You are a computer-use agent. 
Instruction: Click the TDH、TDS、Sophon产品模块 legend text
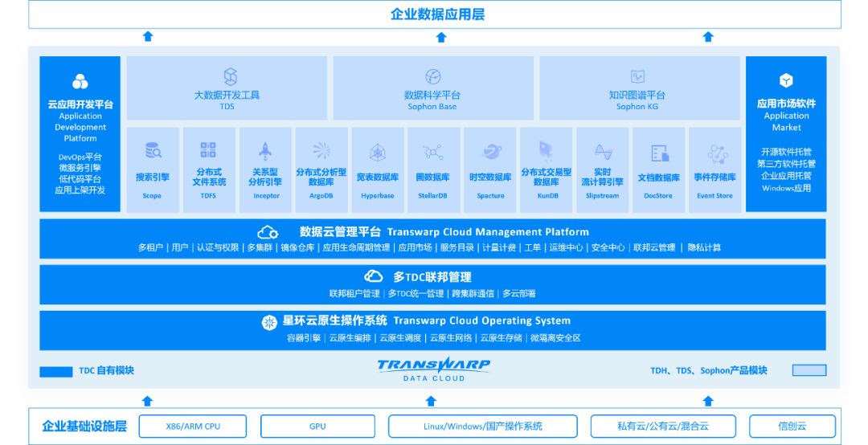pos(709,370)
